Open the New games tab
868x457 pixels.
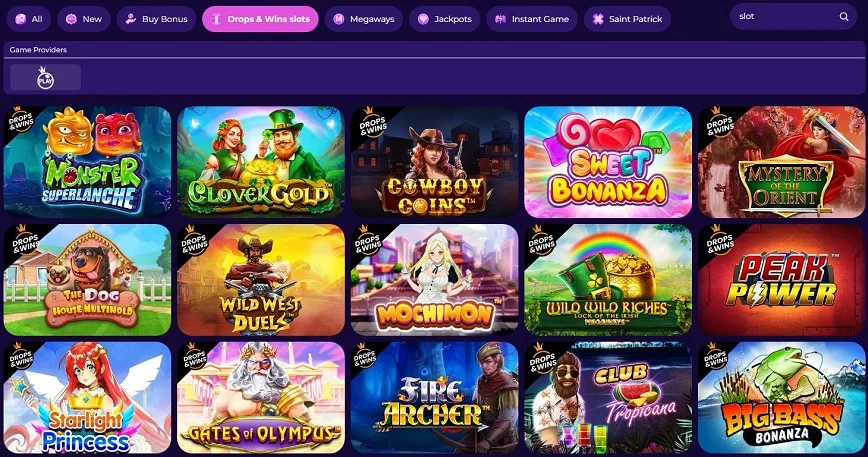[84, 19]
